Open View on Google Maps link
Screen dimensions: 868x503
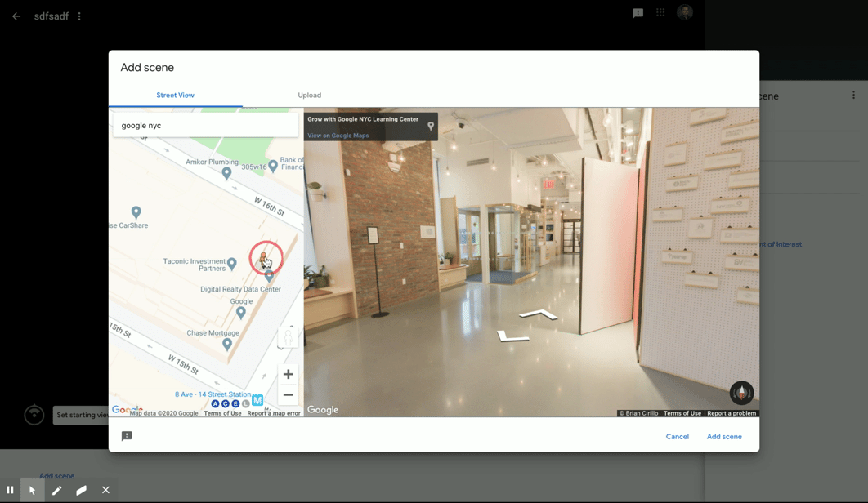point(338,136)
